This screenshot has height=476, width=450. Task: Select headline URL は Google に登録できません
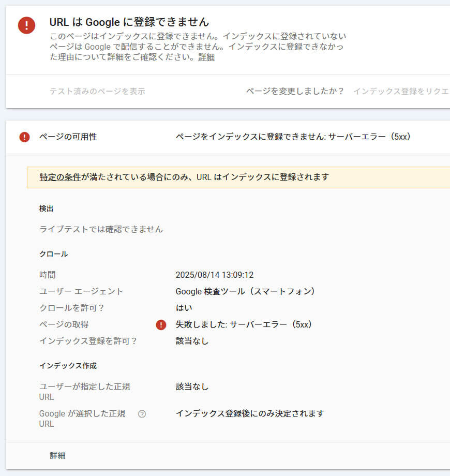(129, 22)
